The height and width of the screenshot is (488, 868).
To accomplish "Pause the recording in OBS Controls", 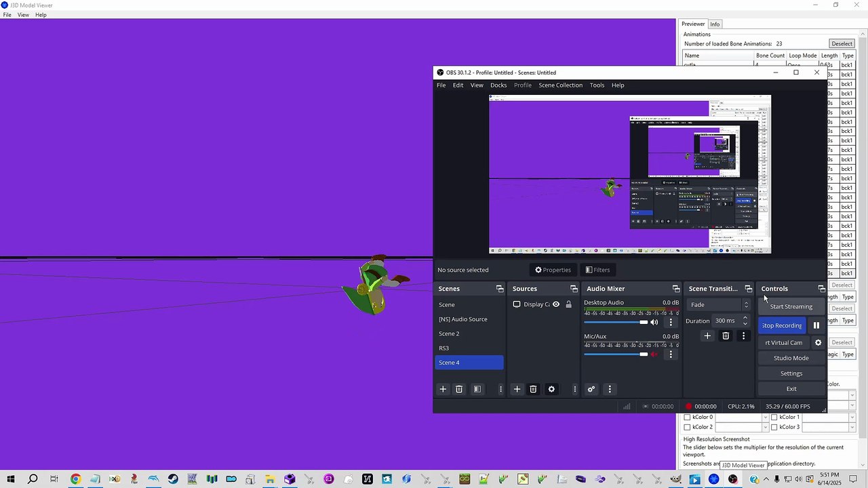I will point(816,325).
